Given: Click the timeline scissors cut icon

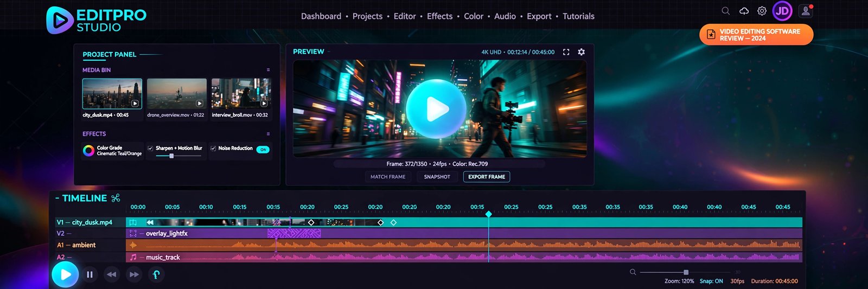Looking at the screenshot, I should [116, 198].
